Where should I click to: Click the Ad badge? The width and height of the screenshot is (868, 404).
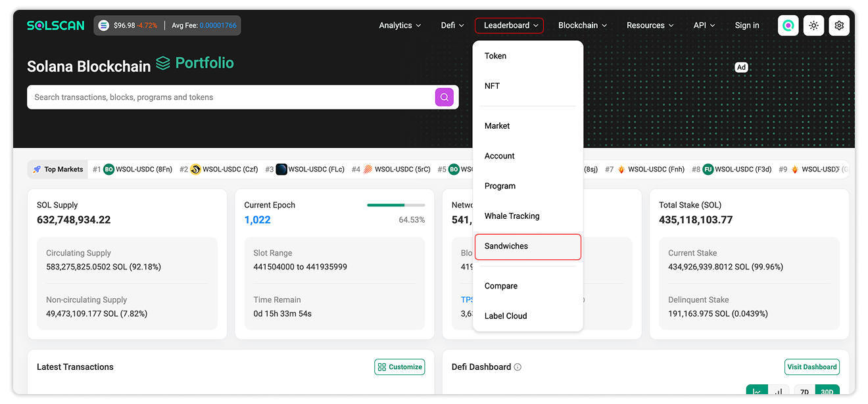click(x=741, y=67)
